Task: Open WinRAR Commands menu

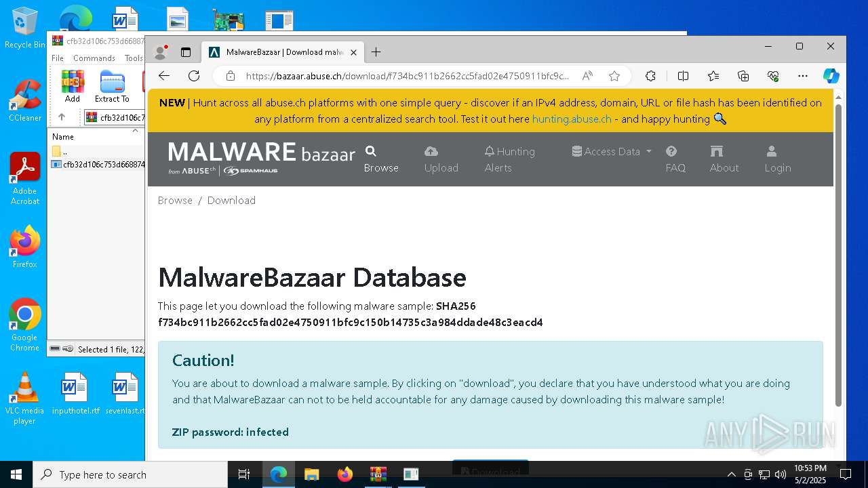Action: click(94, 58)
